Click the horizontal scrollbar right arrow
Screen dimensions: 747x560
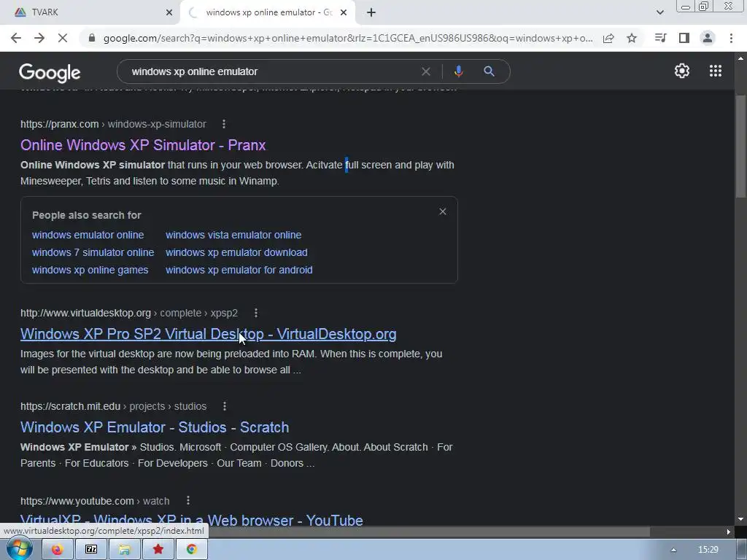[x=729, y=532]
